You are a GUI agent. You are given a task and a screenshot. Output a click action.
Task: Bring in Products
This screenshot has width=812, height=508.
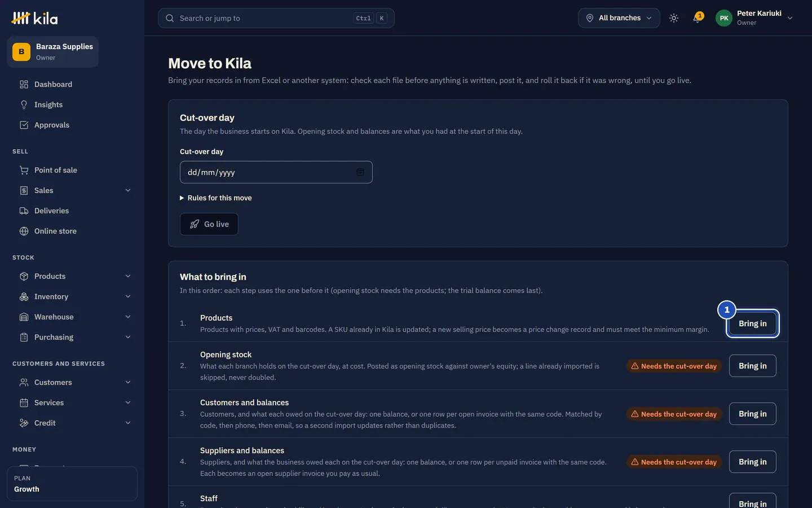pos(753,323)
